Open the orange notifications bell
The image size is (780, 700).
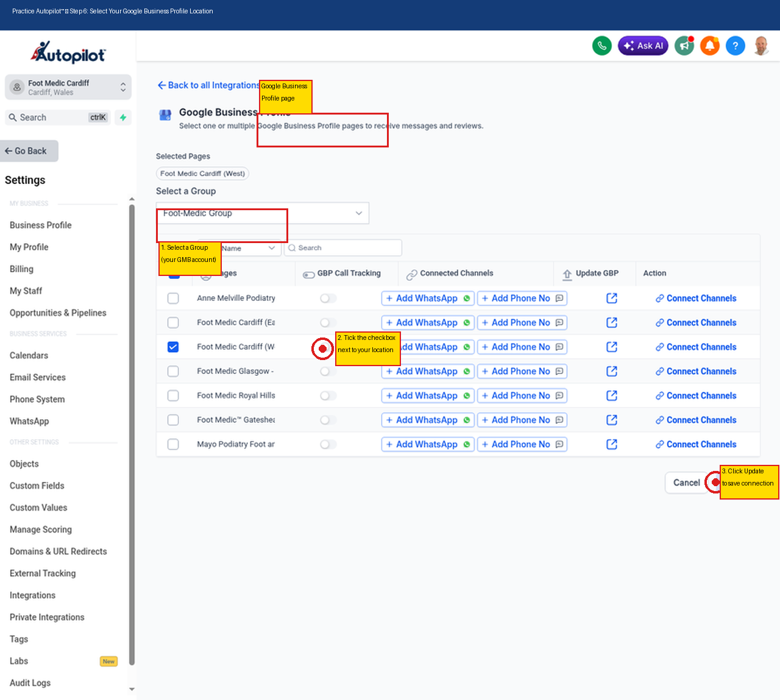pos(710,46)
